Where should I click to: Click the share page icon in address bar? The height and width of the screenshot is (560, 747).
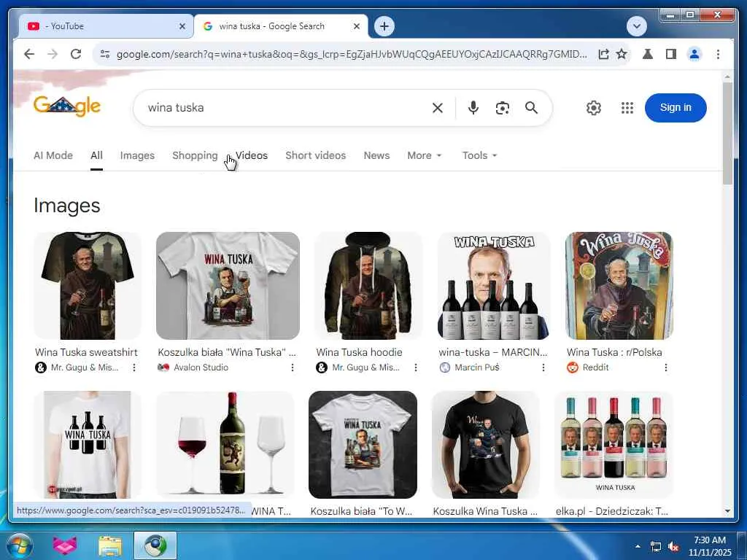[x=603, y=54]
